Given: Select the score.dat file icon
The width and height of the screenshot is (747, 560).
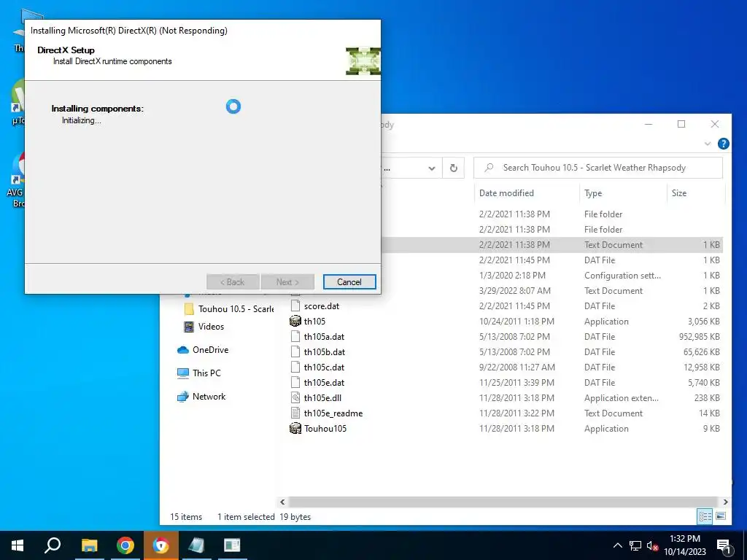Looking at the screenshot, I should click(x=295, y=306).
